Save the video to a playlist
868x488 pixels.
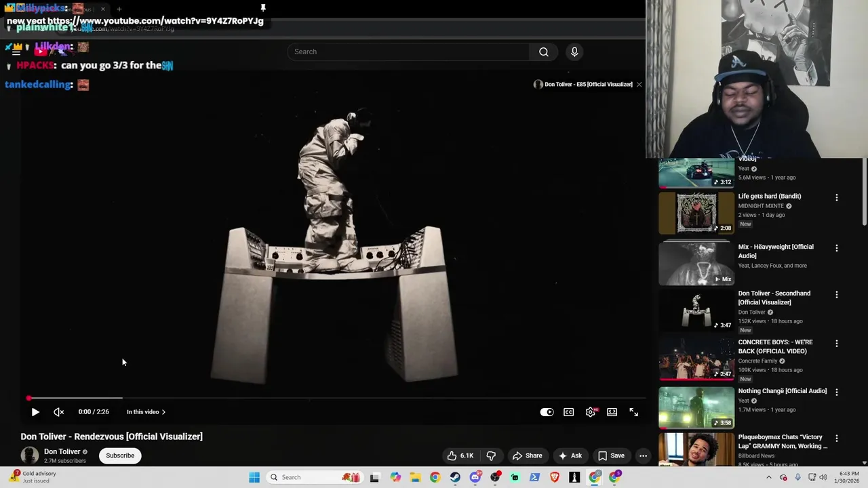click(611, 455)
